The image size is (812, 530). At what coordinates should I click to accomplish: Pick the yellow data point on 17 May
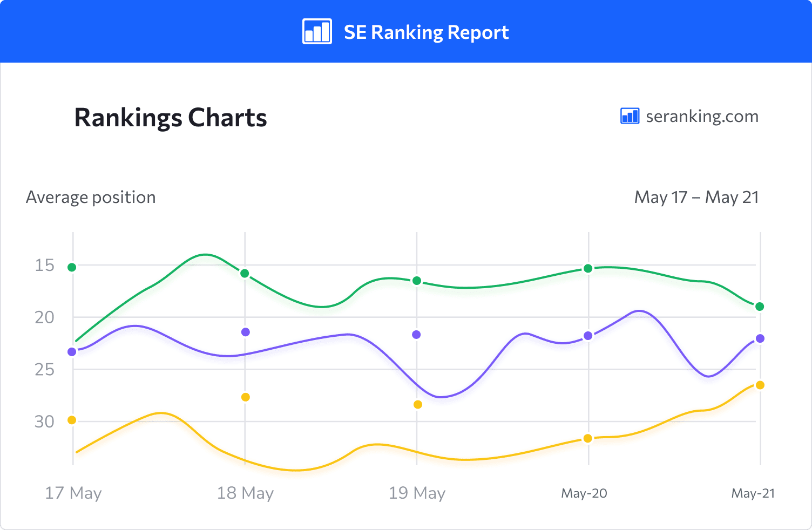[x=72, y=420]
